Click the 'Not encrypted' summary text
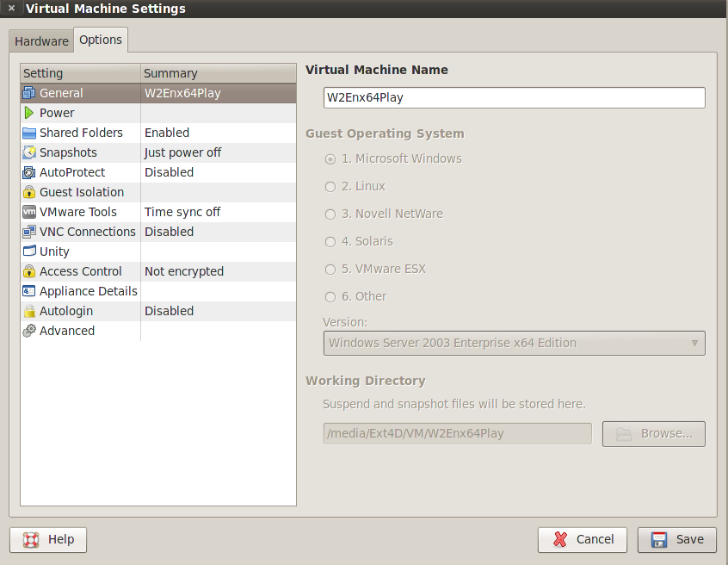 pos(184,271)
